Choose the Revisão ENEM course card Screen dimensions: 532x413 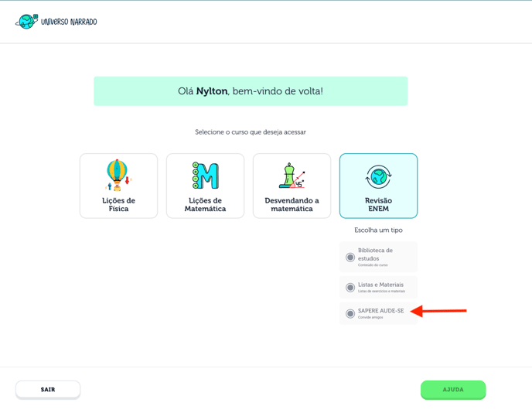point(378,204)
